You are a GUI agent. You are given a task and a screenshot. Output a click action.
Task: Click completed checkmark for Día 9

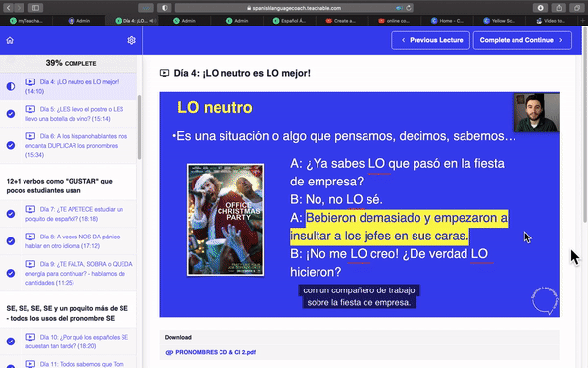tap(11, 273)
